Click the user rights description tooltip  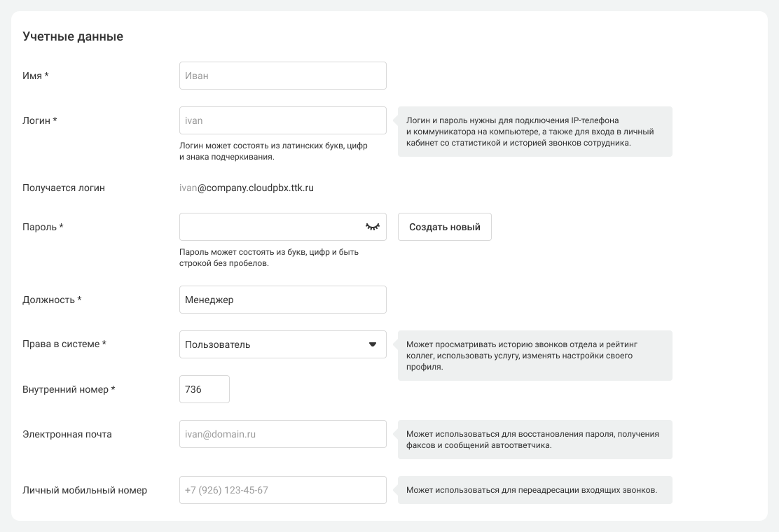(535, 356)
